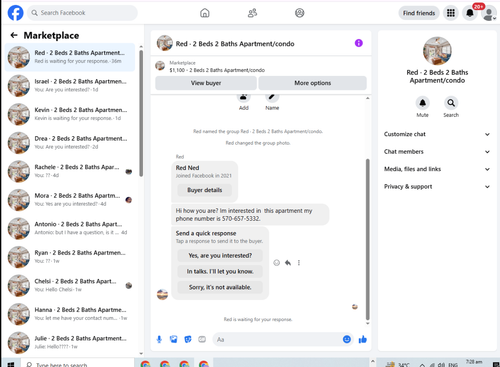
Task: Open first Chrome icon in taskbar
Action: point(145,364)
